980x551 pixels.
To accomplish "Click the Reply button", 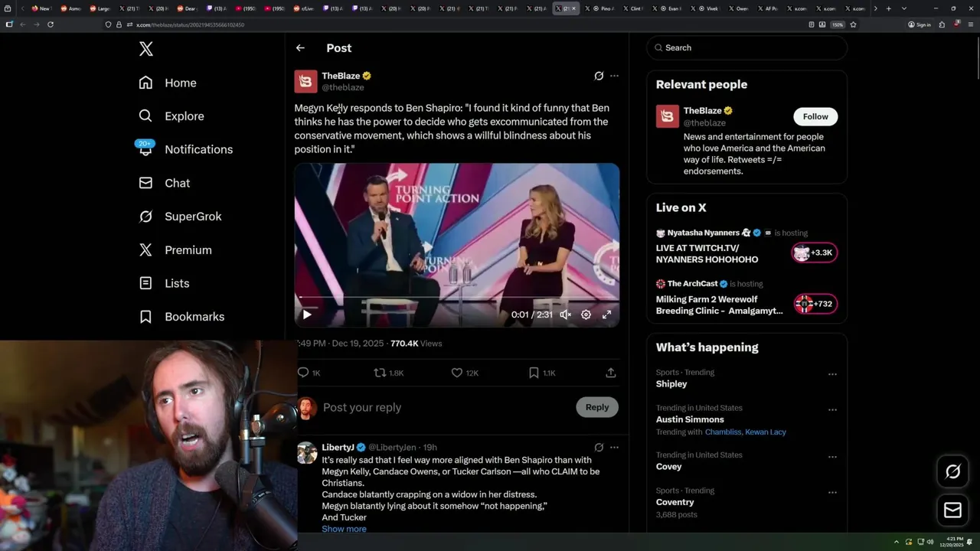I will point(597,407).
